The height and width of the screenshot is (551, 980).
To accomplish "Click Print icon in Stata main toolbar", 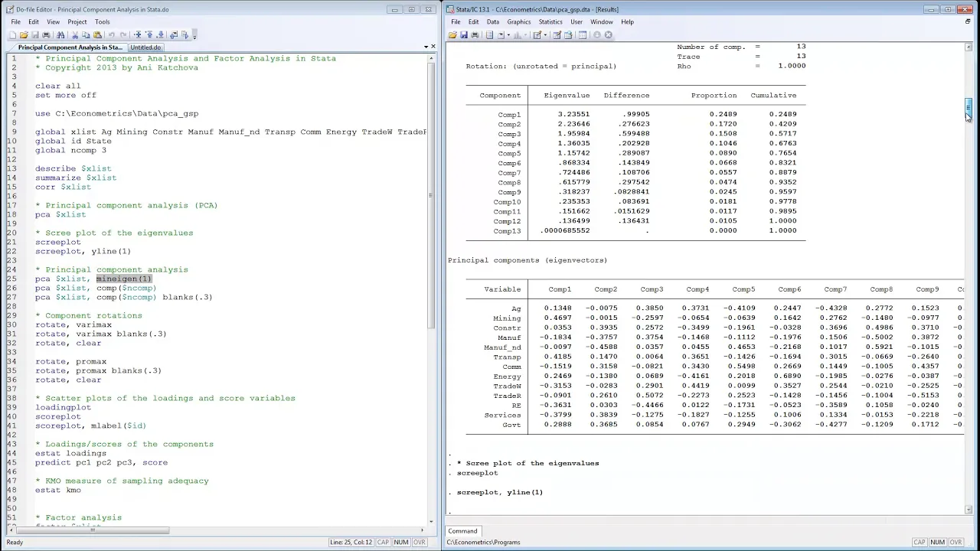I will 475,35.
